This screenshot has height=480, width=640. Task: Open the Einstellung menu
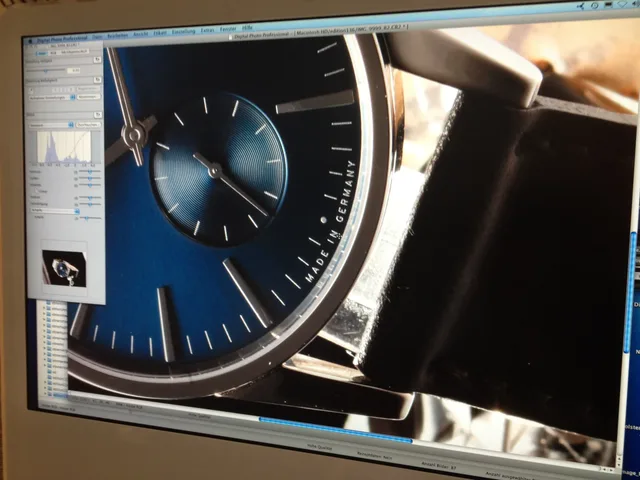(x=183, y=31)
